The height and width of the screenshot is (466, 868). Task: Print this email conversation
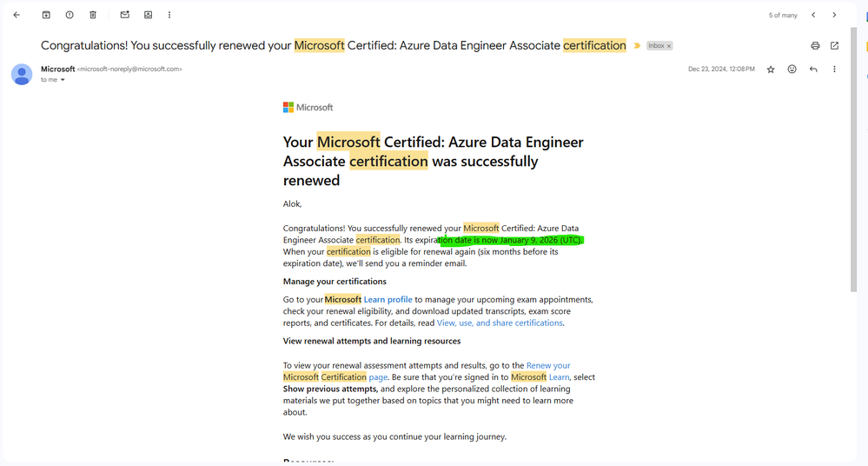coord(815,45)
